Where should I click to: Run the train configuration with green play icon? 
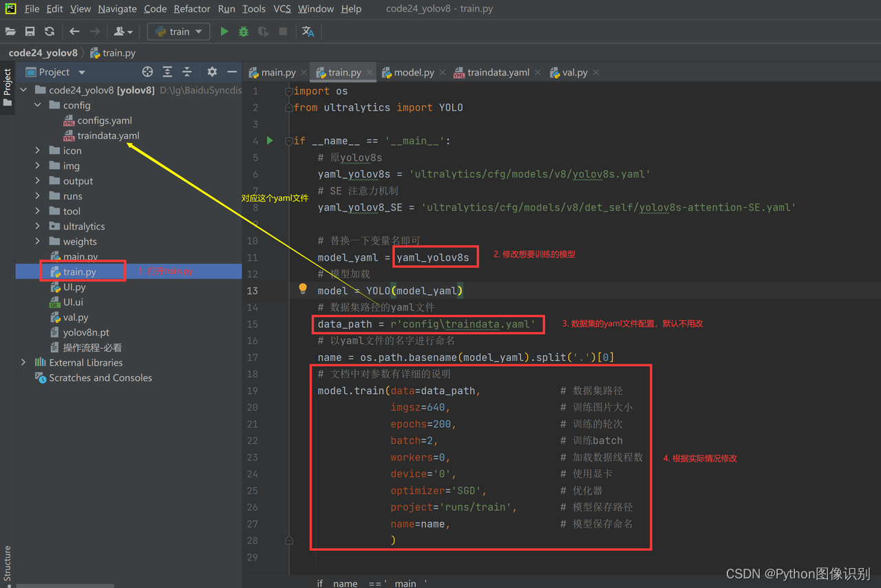[224, 32]
